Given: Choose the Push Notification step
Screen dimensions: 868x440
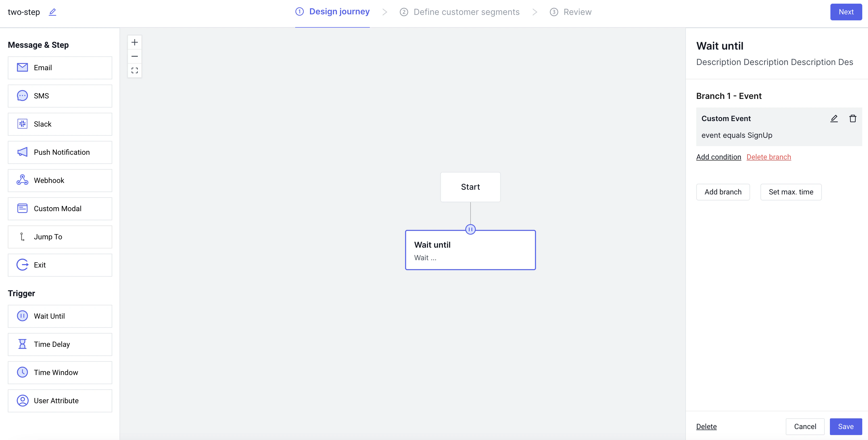Looking at the screenshot, I should 60,152.
